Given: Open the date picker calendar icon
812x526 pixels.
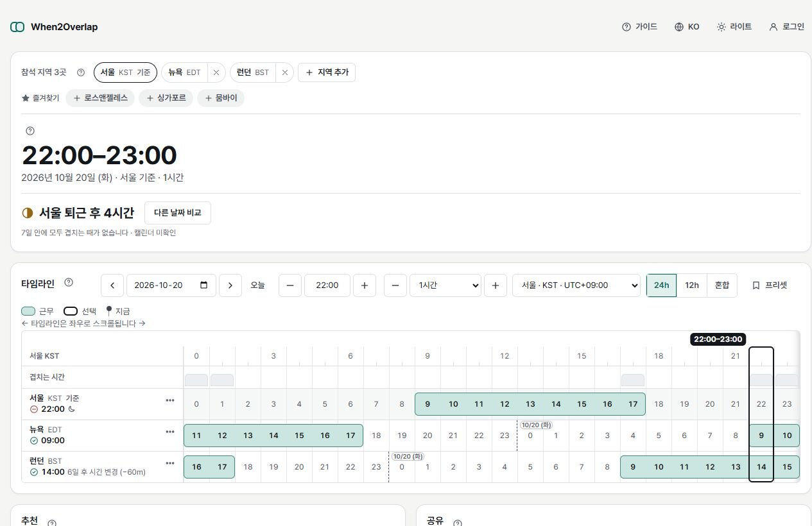Looking at the screenshot, I should point(204,285).
